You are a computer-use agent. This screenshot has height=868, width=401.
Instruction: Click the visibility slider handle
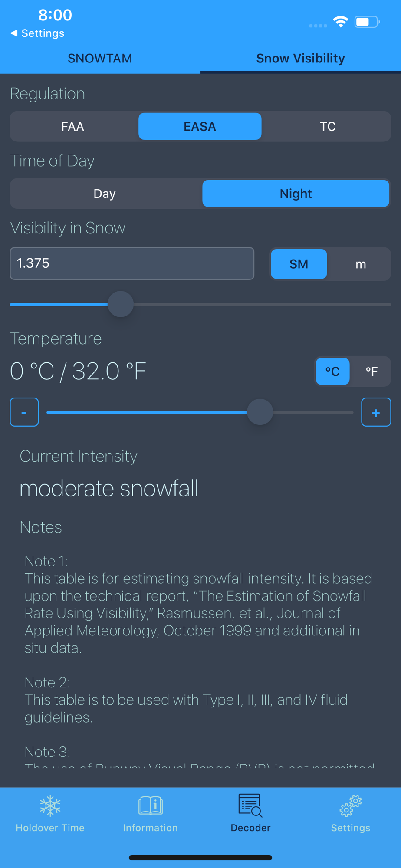pyautogui.click(x=121, y=304)
